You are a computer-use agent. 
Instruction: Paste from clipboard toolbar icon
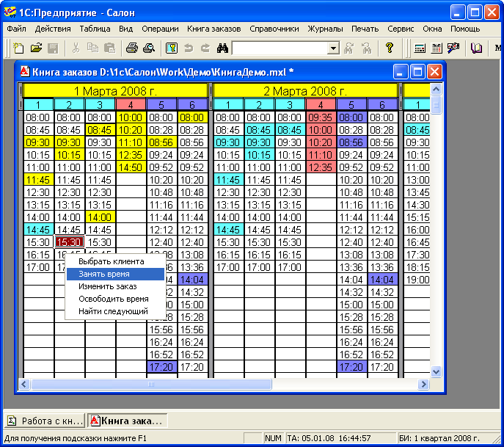[x=109, y=48]
